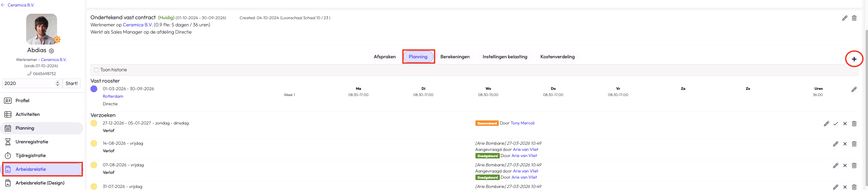Open the Kostenverdeling tab
This screenshot has width=868, height=190.
click(557, 57)
